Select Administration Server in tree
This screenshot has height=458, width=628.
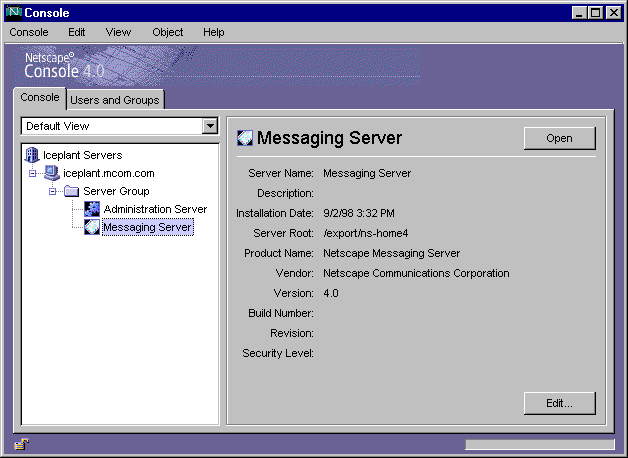click(155, 209)
